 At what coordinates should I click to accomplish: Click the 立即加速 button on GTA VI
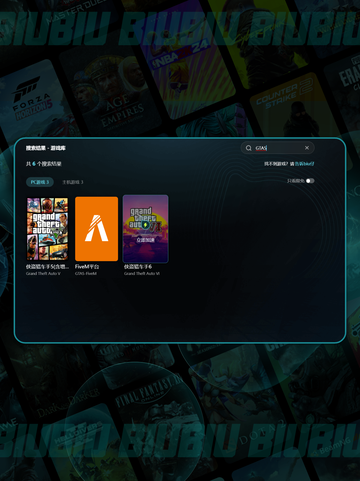145,240
